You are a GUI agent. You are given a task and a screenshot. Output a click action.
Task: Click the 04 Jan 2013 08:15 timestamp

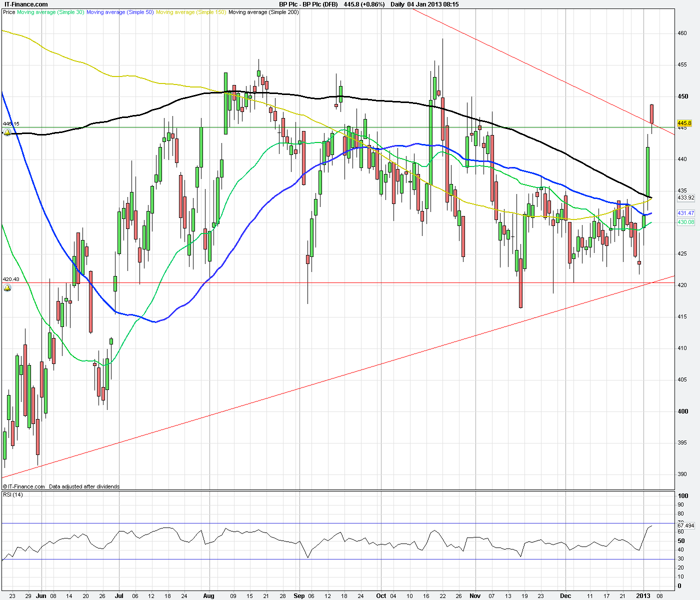pos(433,4)
